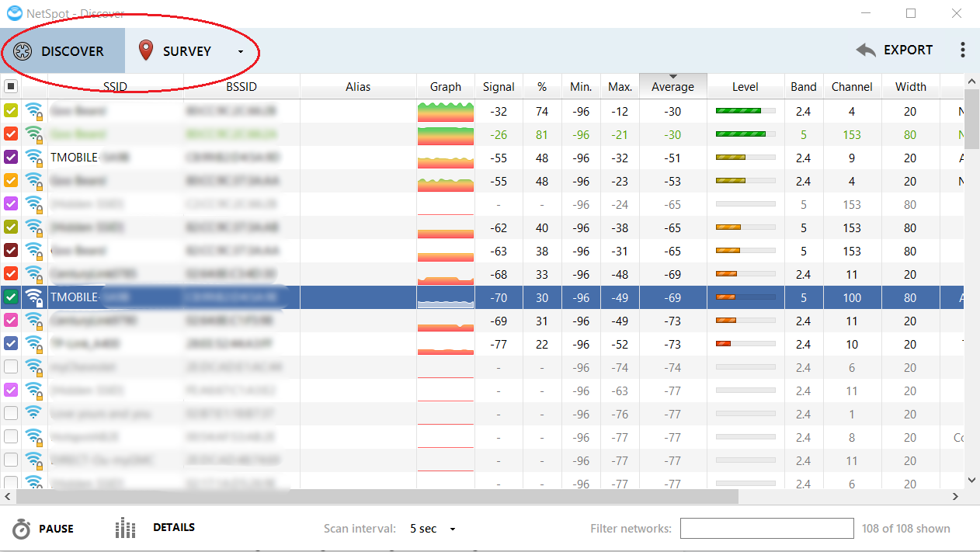Expand the Survey dropdown arrow
Viewport: 980px width, 552px height.
tap(241, 52)
